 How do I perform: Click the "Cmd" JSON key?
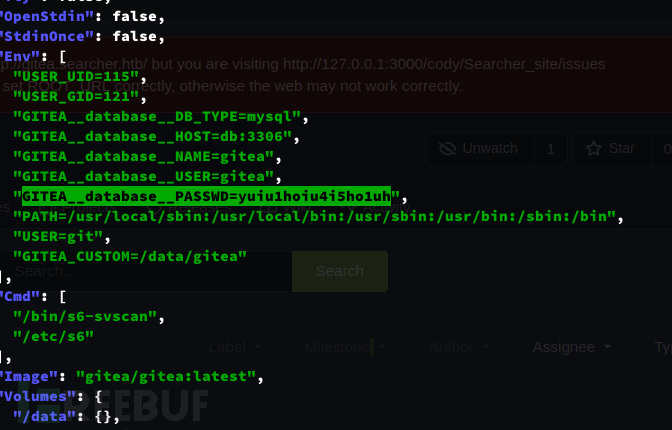tap(21, 297)
